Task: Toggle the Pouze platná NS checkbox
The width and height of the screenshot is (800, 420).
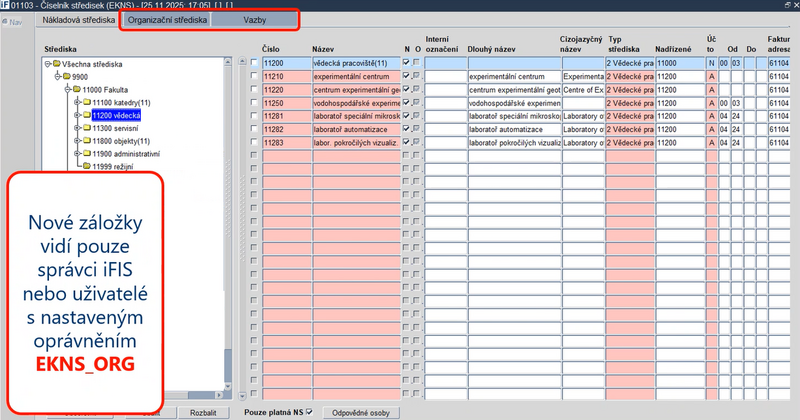Action: click(x=310, y=411)
